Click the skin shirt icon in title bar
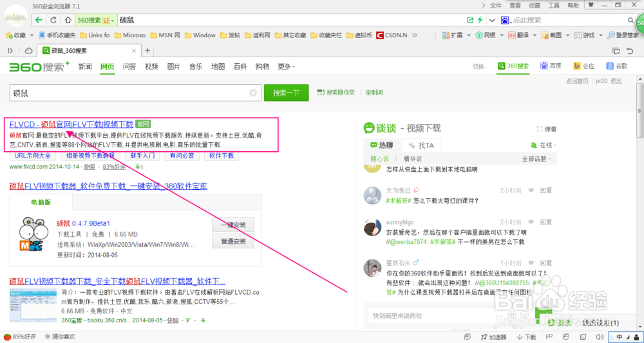 tap(590, 5)
